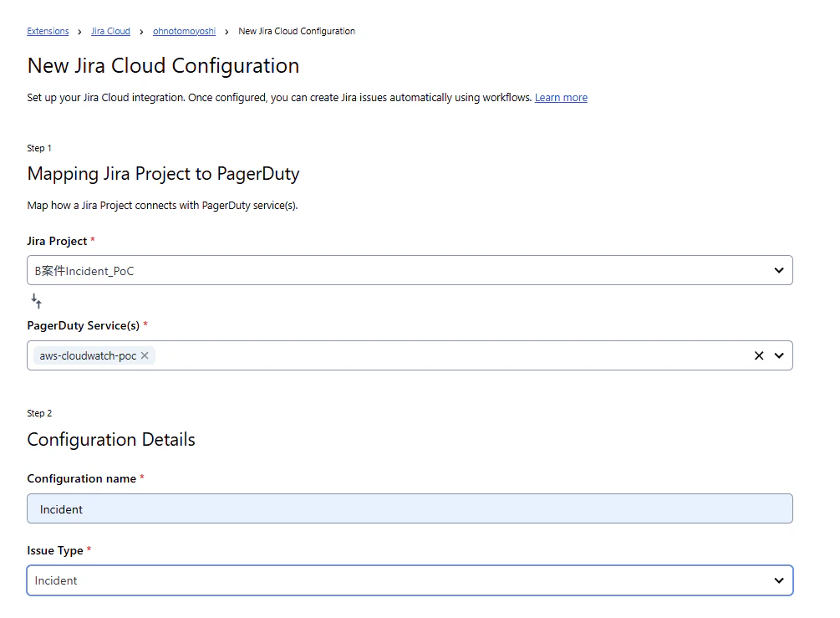The image size is (840, 618).
Task: Go to Jira Cloud breadcrumb link
Action: [110, 31]
